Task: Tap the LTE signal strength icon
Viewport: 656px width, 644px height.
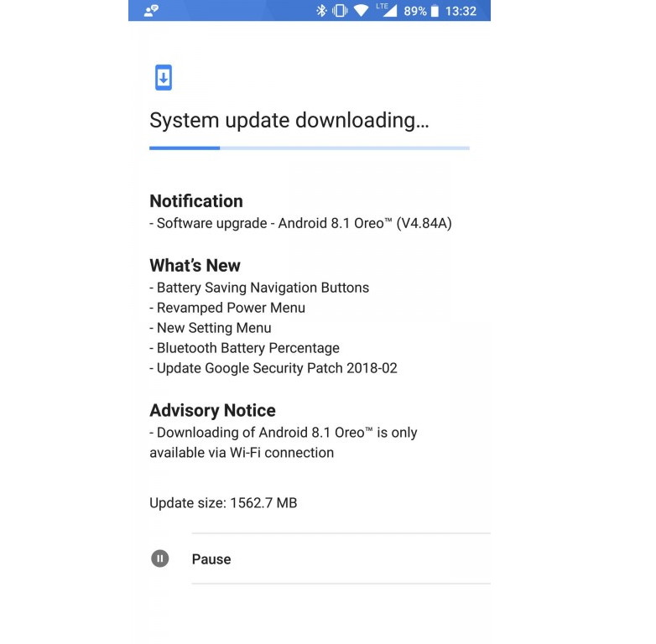Action: tap(386, 10)
